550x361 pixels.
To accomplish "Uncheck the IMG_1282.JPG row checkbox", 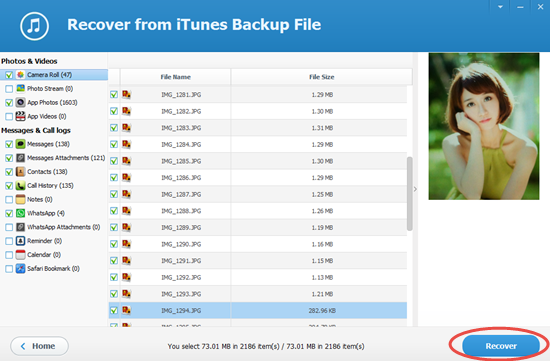I will [114, 111].
